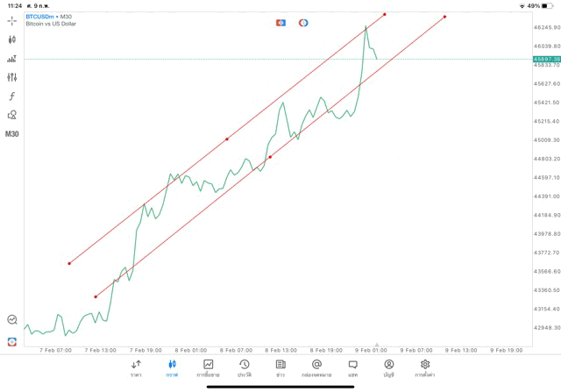Tap the bar chart trade levels icon

tap(11, 59)
